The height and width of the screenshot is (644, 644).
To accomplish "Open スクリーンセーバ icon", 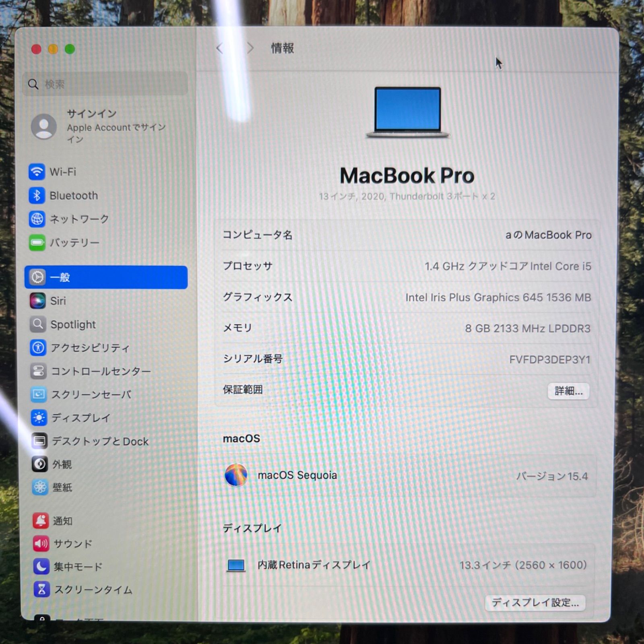I will coord(39,394).
